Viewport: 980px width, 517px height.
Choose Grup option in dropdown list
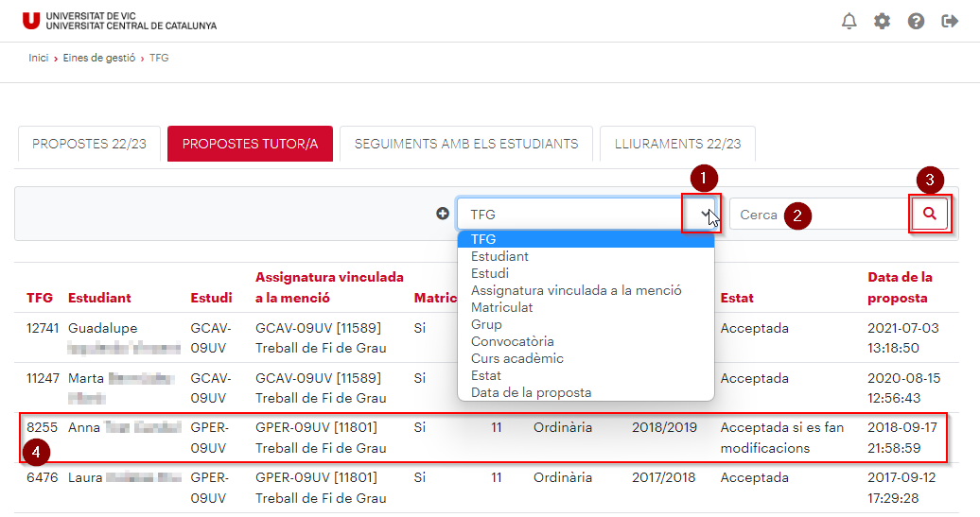click(586, 324)
